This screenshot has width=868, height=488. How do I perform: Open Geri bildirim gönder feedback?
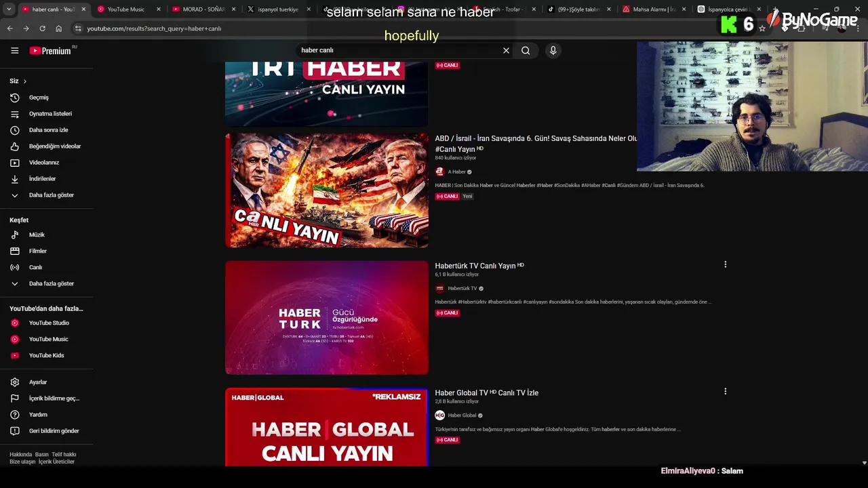pos(47,431)
